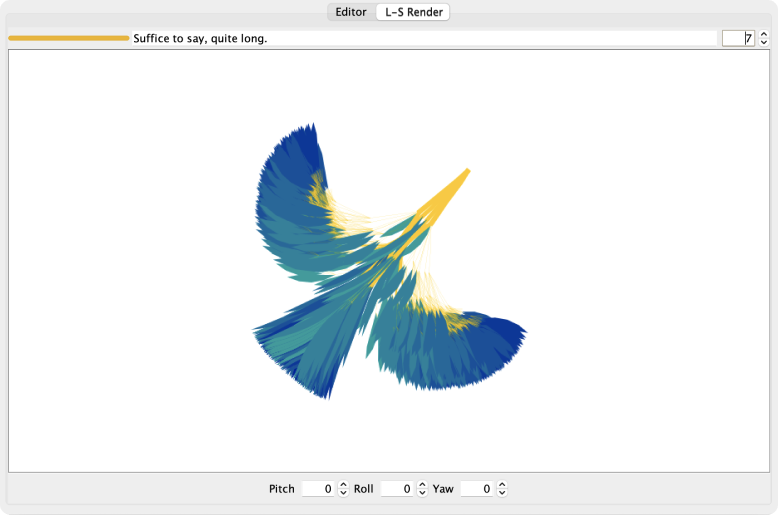
Task: Click the Yaw value field
Action: click(x=477, y=489)
